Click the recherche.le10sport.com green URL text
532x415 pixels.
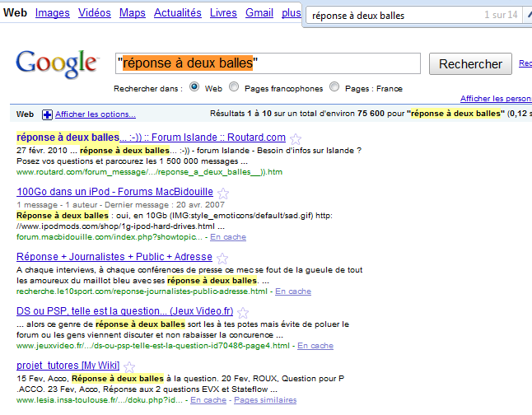coord(142,291)
